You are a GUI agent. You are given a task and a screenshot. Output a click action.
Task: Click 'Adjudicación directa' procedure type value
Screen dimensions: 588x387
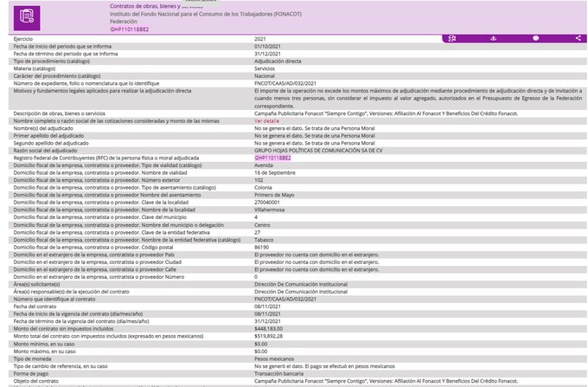[x=278, y=61]
